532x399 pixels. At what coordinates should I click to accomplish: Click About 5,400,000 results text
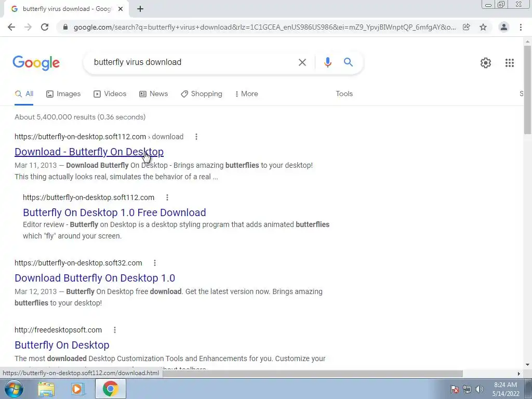pyautogui.click(x=80, y=117)
